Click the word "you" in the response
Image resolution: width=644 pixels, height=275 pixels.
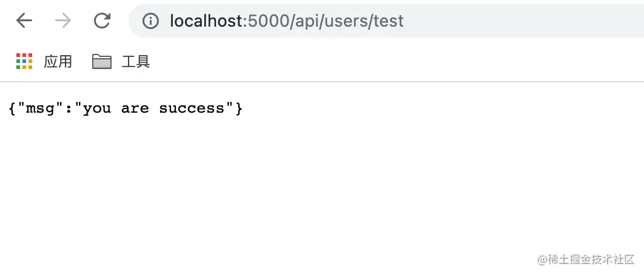[97, 108]
